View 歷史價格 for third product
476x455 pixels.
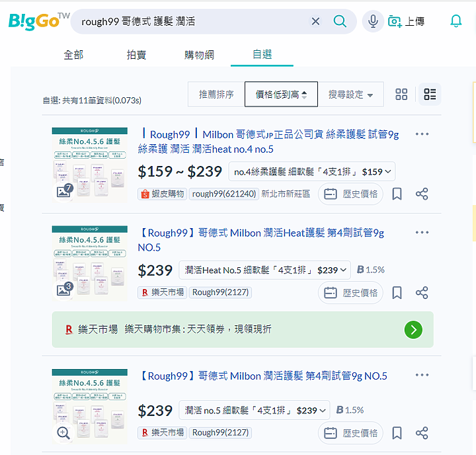[350, 433]
